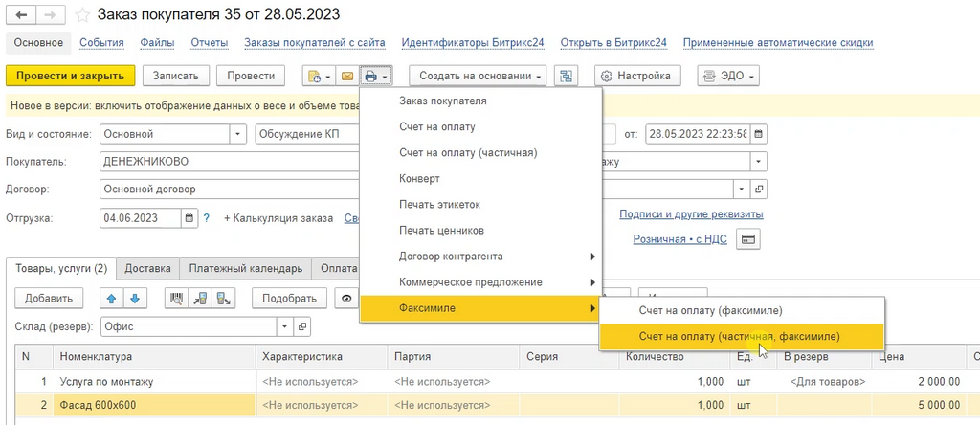Select Счет на оплату (частичная, факсимиле)

(x=742, y=336)
